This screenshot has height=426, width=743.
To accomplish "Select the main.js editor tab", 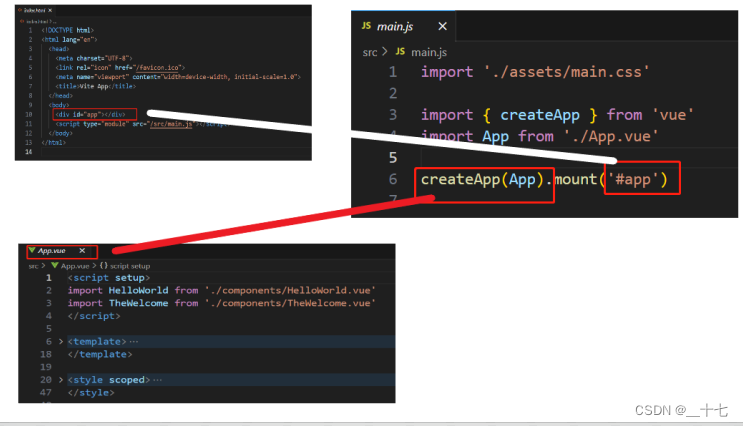I will click(403, 26).
